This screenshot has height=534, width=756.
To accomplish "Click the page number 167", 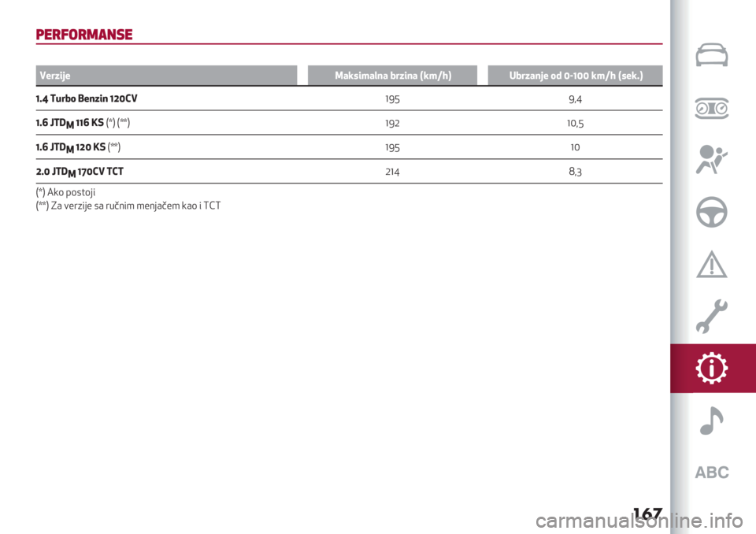I will (647, 514).
